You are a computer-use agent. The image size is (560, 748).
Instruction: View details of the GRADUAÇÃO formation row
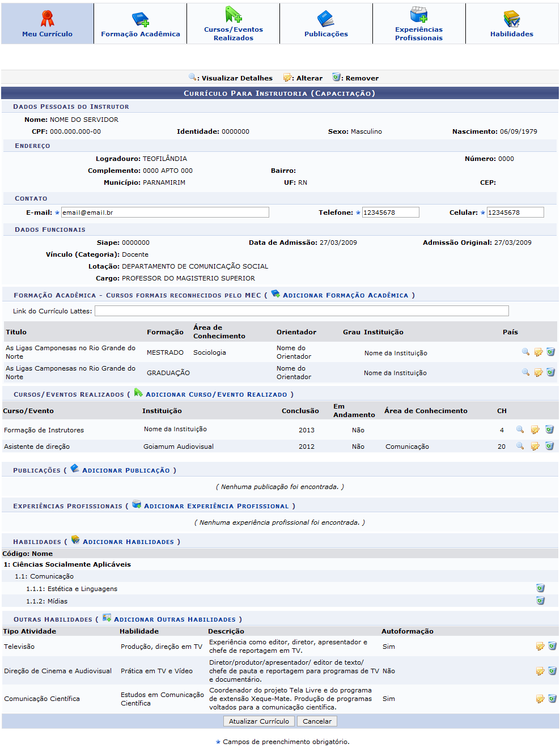tap(525, 372)
